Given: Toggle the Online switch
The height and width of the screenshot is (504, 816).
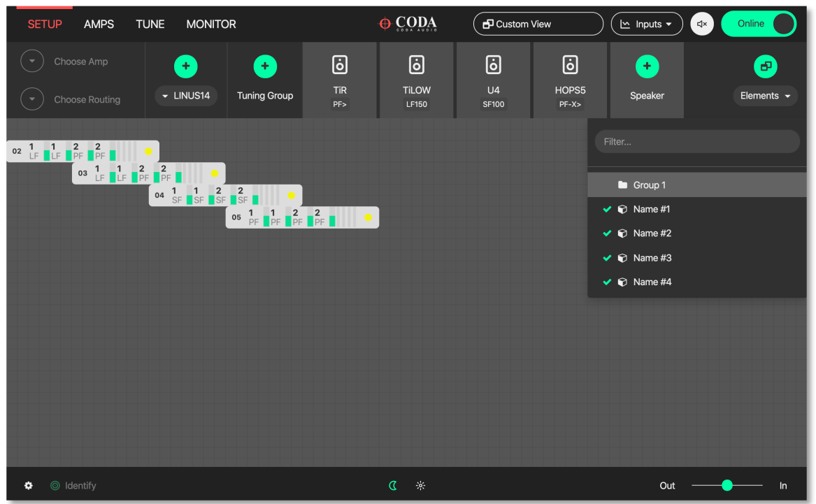Looking at the screenshot, I should (759, 24).
